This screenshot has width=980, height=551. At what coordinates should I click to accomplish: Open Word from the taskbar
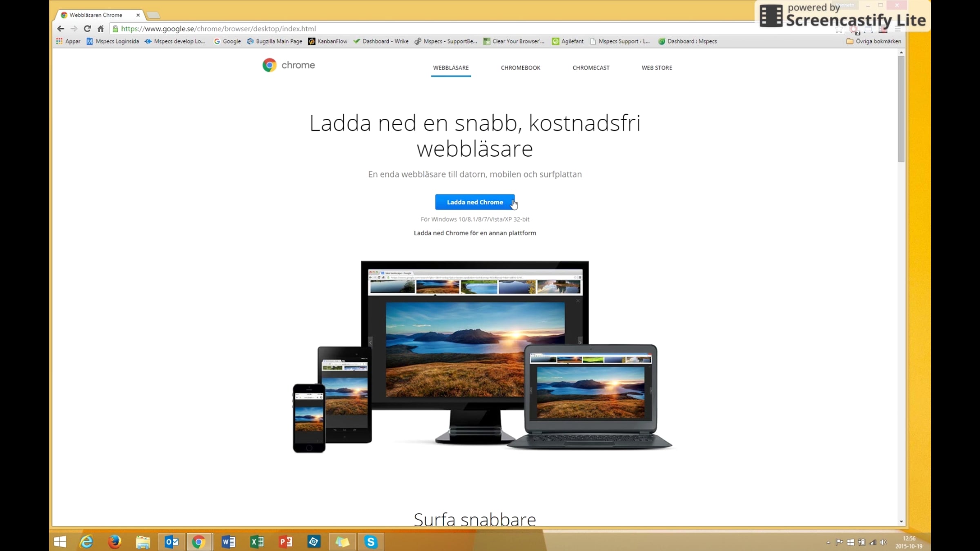228,542
